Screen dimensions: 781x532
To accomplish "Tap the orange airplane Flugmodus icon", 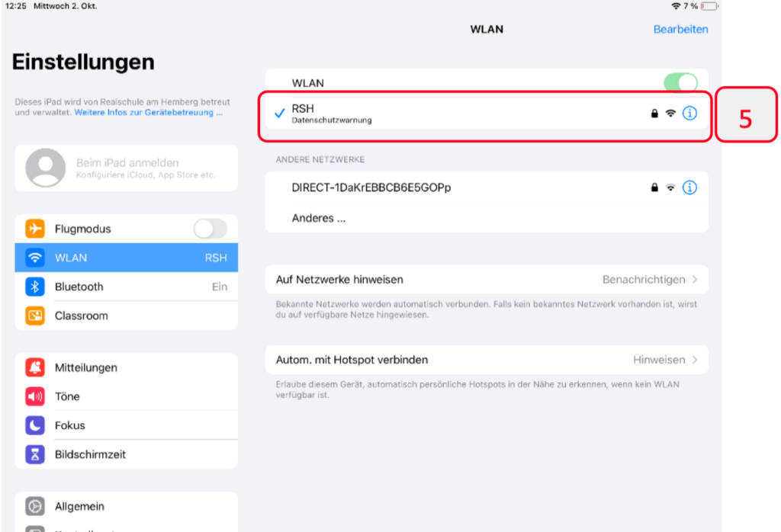I will (x=35, y=229).
